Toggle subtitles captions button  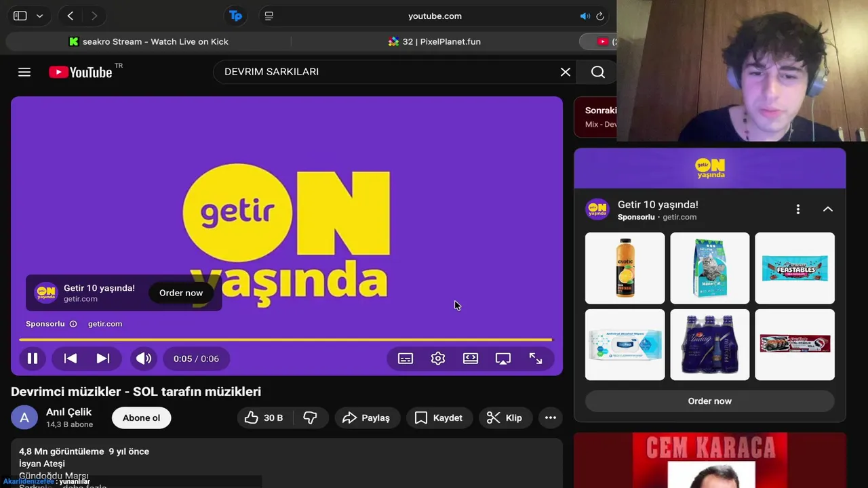pos(406,359)
